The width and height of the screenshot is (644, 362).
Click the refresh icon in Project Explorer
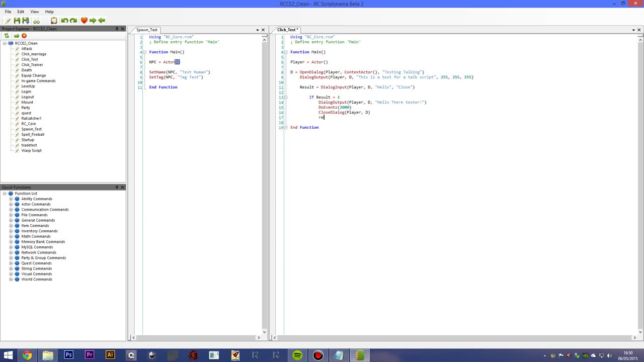pyautogui.click(x=6, y=36)
